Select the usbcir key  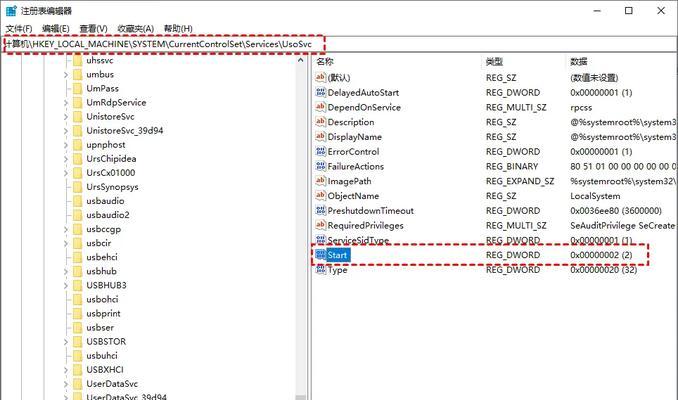point(99,243)
